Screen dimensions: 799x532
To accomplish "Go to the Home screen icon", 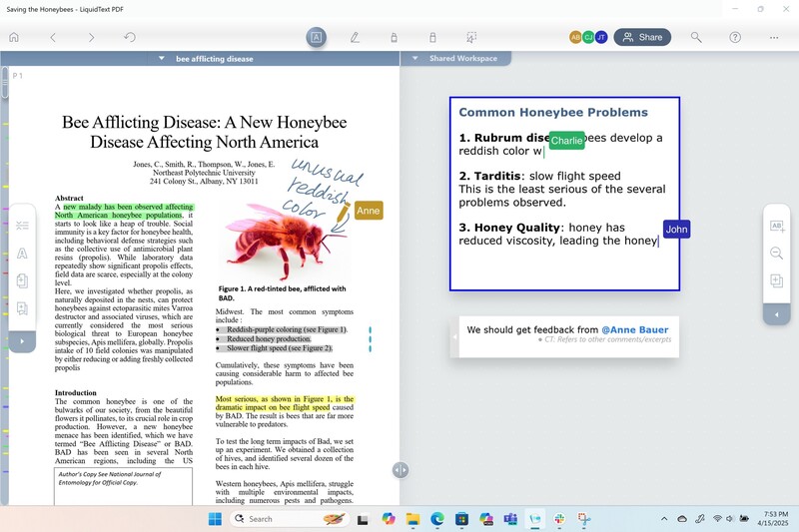I will point(14,37).
